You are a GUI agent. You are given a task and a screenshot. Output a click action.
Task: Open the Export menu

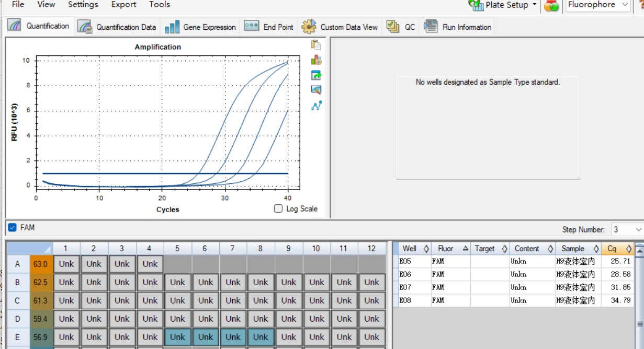[x=123, y=5]
